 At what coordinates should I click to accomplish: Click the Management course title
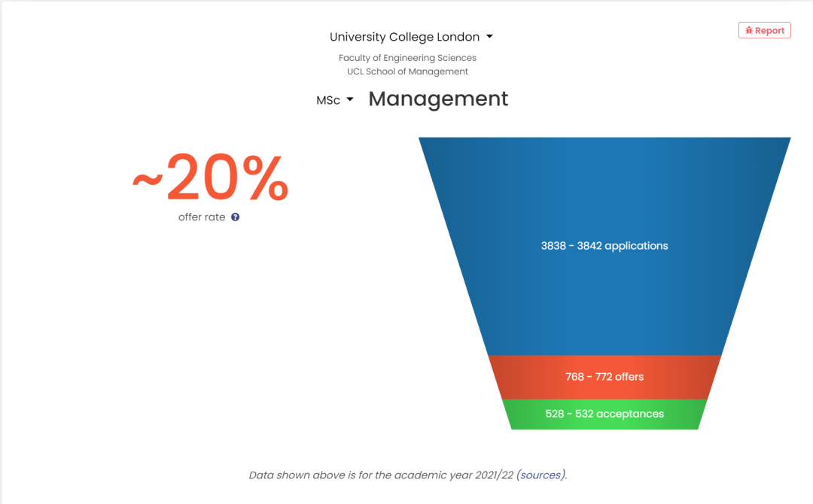(x=438, y=99)
